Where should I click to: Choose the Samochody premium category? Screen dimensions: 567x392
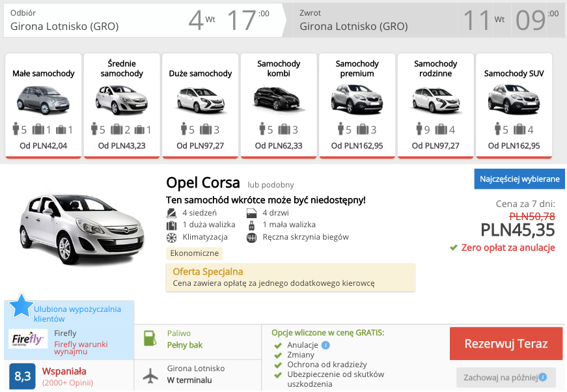coord(357,105)
